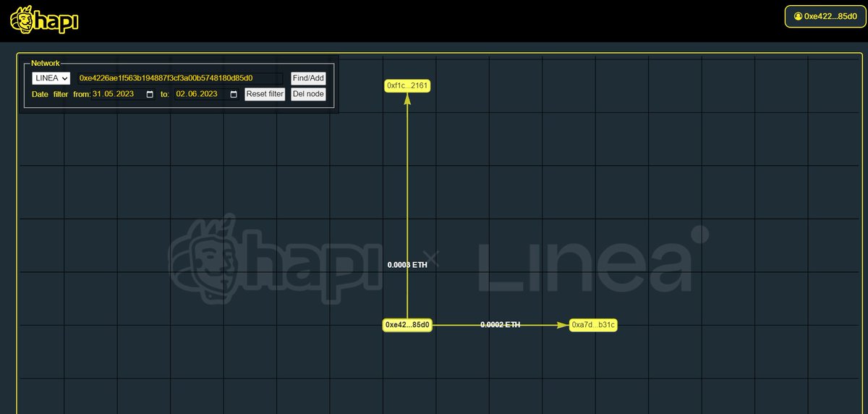
Task: Focus the wallet address input field
Action: pyautogui.click(x=181, y=78)
